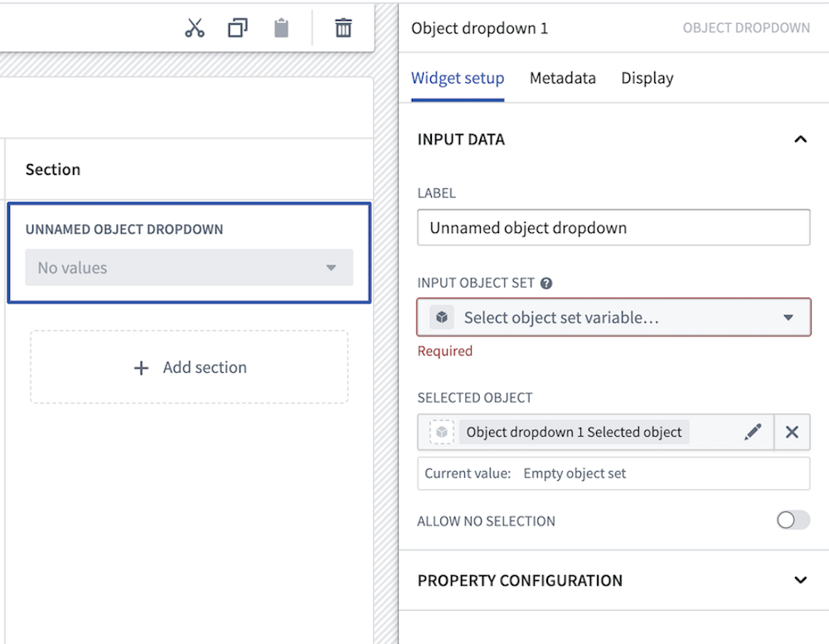Click the Selected Object field label
This screenshot has height=644, width=829.
[475, 398]
